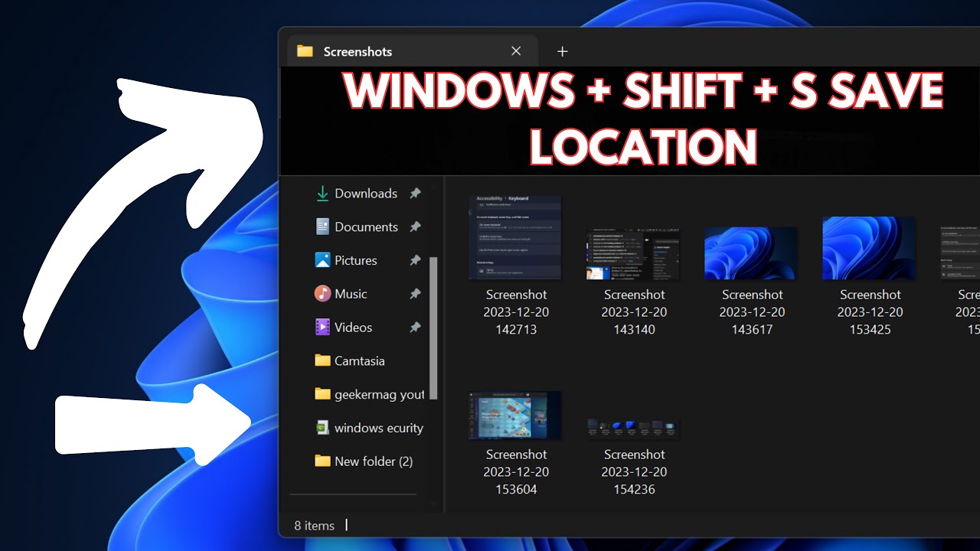Go to the Pictures folder
This screenshot has width=980, height=551.
[x=355, y=260]
